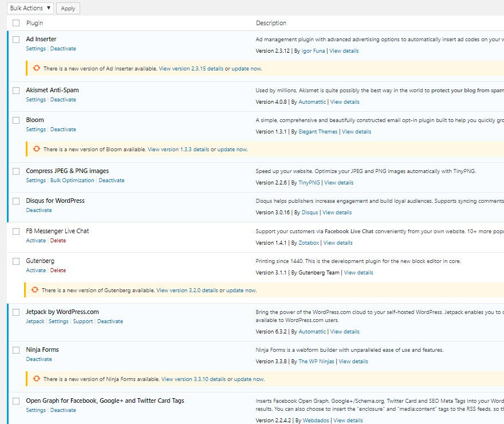Viewport: 504px width, 424px height.
Task: Click the update icon in Ad Inserter notice
Action: [36, 68]
